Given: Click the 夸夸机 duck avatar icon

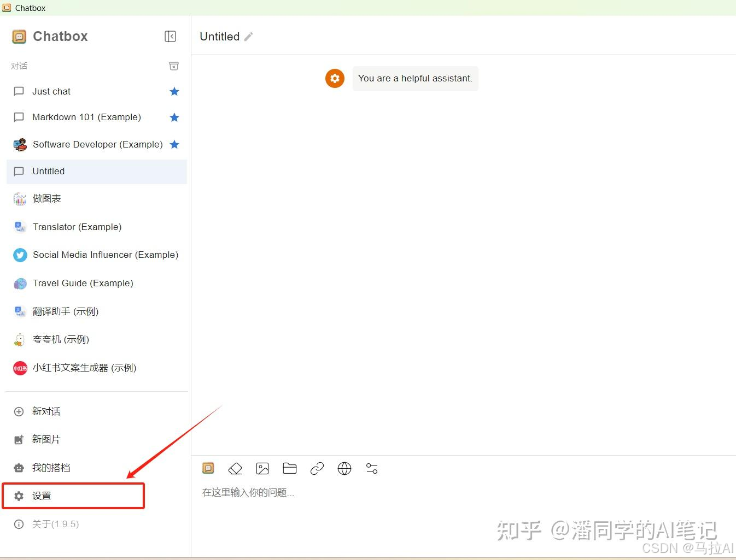Looking at the screenshot, I should (x=20, y=340).
